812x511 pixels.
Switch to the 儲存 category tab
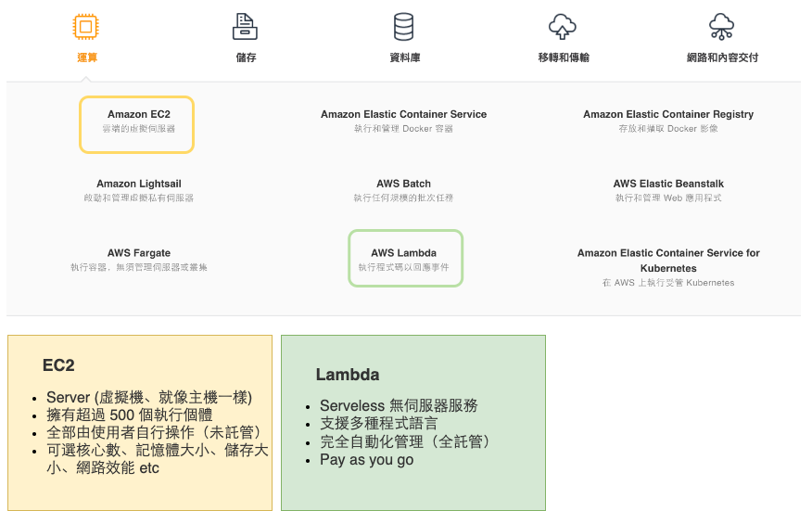click(x=246, y=57)
